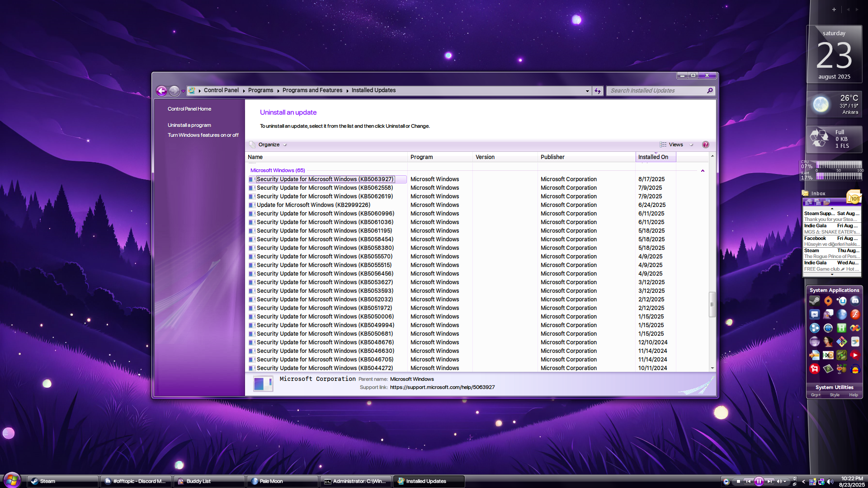Expand the breadcrumb arrow after Control Panel
The image size is (868, 488).
pyautogui.click(x=244, y=91)
